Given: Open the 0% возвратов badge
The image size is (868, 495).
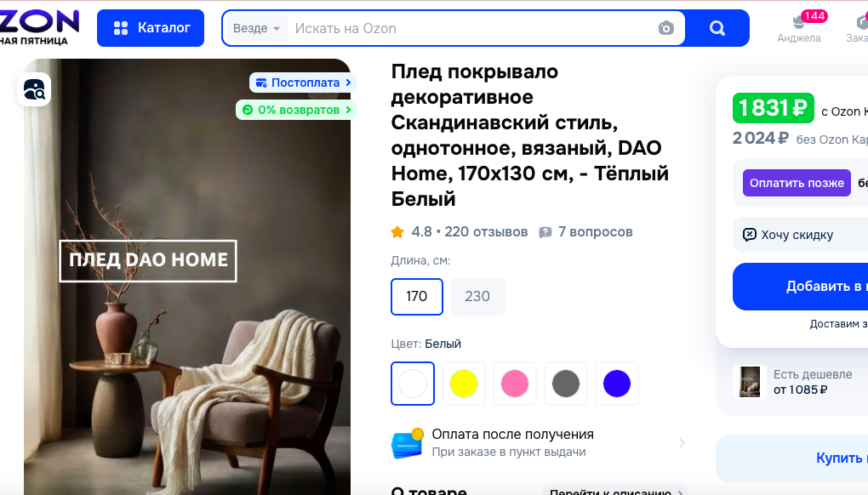Looking at the screenshot, I should pos(296,110).
